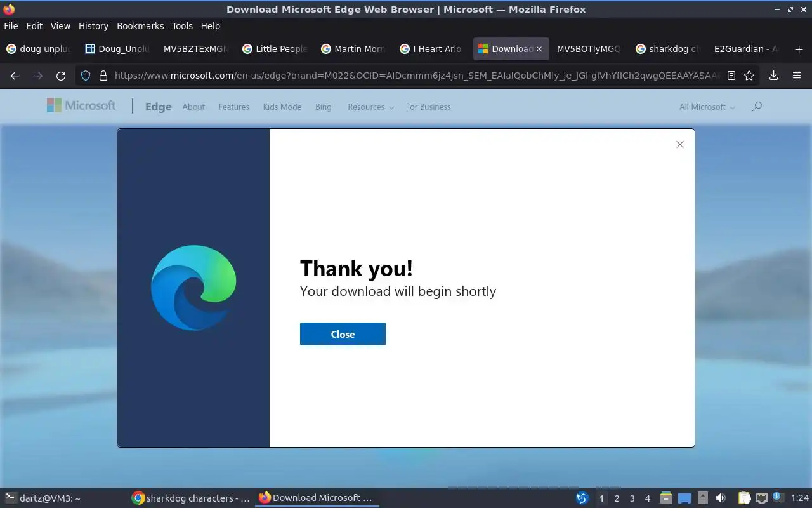Close the Thank you dialog with X
812x508 pixels.
680,145
